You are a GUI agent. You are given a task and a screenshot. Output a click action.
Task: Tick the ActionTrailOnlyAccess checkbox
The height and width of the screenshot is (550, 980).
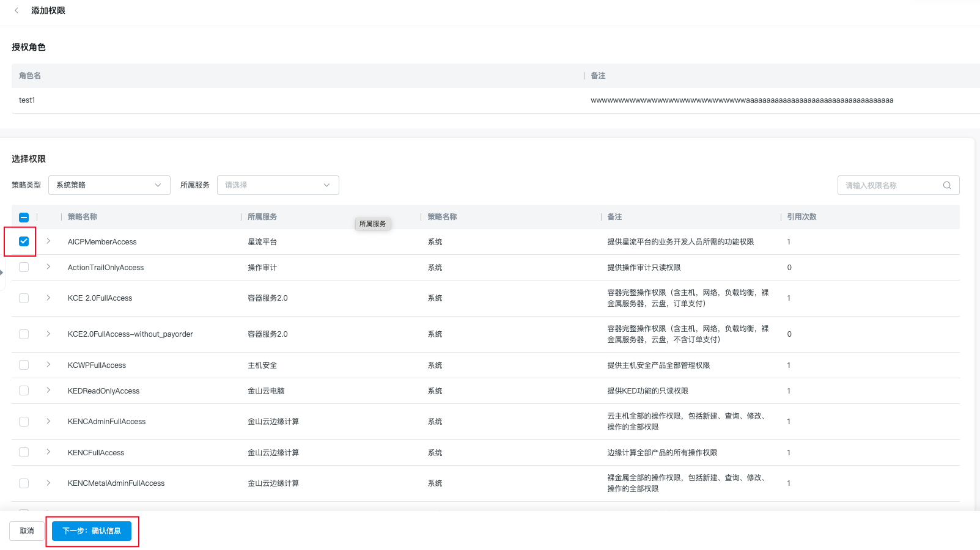(24, 267)
